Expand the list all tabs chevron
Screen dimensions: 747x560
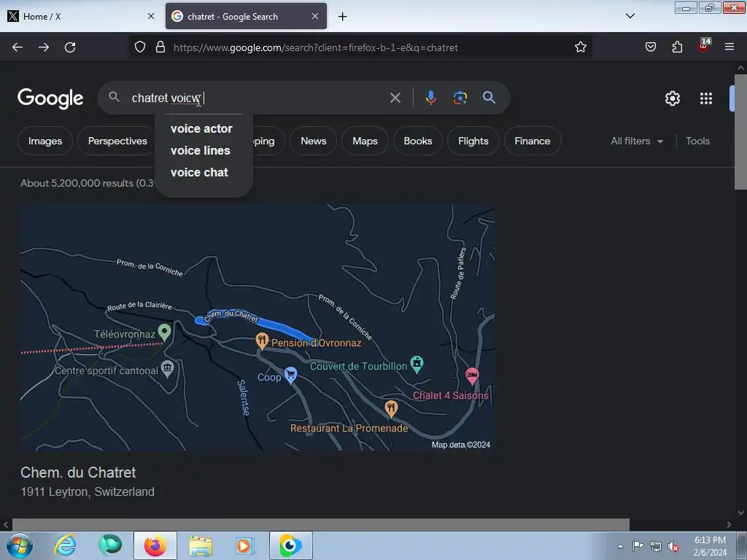point(630,16)
